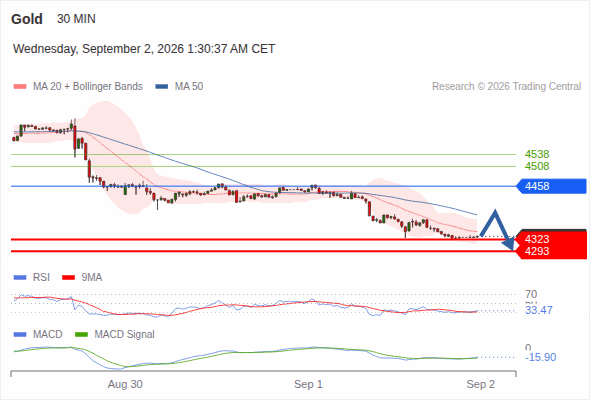This screenshot has height=400, width=590.
Task: Click the RSI value 33.47
Action: [x=539, y=310]
